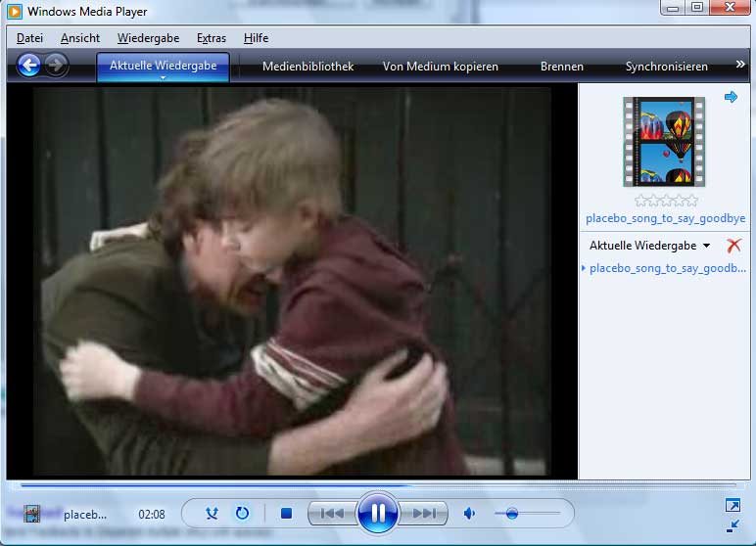Open the Wiedergabe menu
Viewport: 756px width, 546px height.
[x=149, y=38]
